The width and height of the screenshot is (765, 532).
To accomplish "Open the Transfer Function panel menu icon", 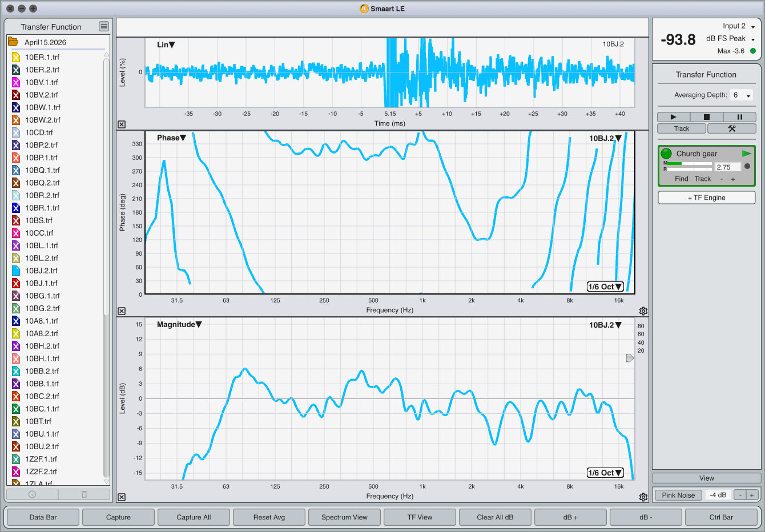I will tap(103, 26).
